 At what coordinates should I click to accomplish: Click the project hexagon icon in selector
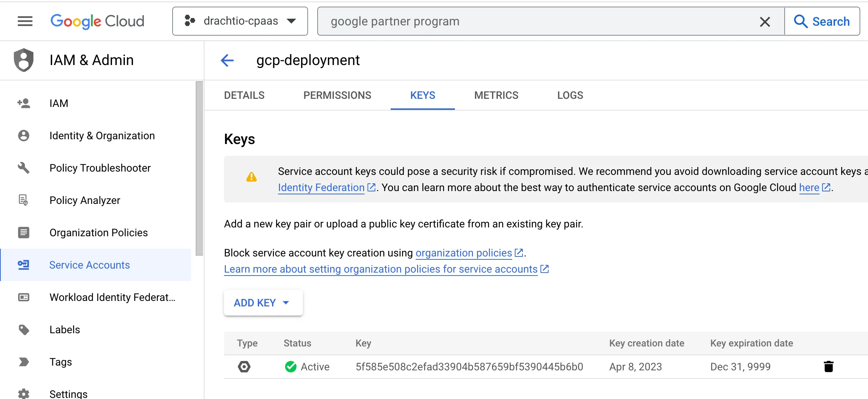point(189,21)
